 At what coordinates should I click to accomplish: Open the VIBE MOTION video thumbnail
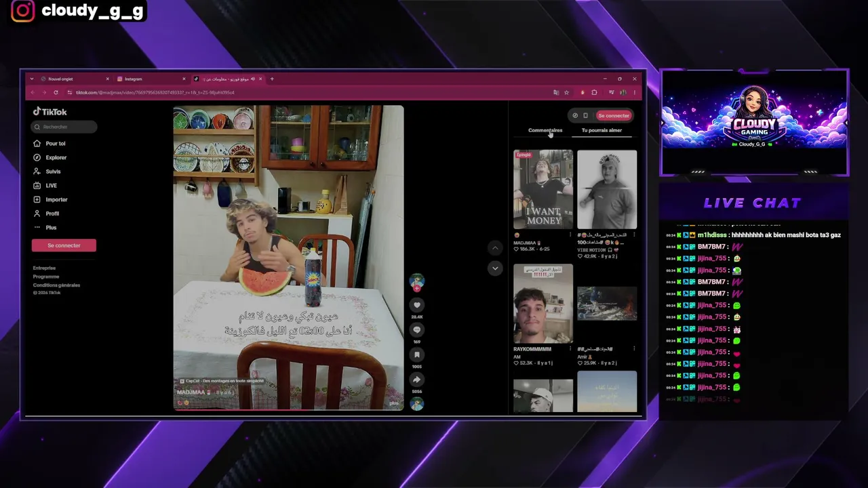(x=607, y=190)
